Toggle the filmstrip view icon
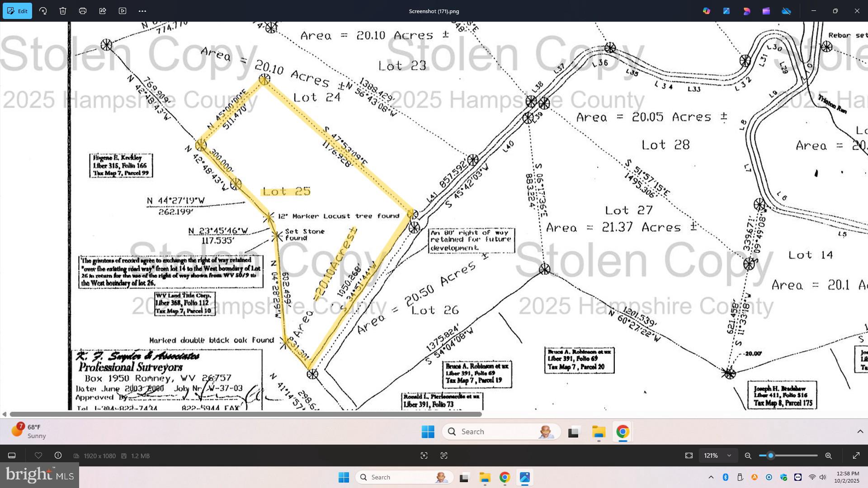This screenshot has width=868, height=488. [12, 455]
